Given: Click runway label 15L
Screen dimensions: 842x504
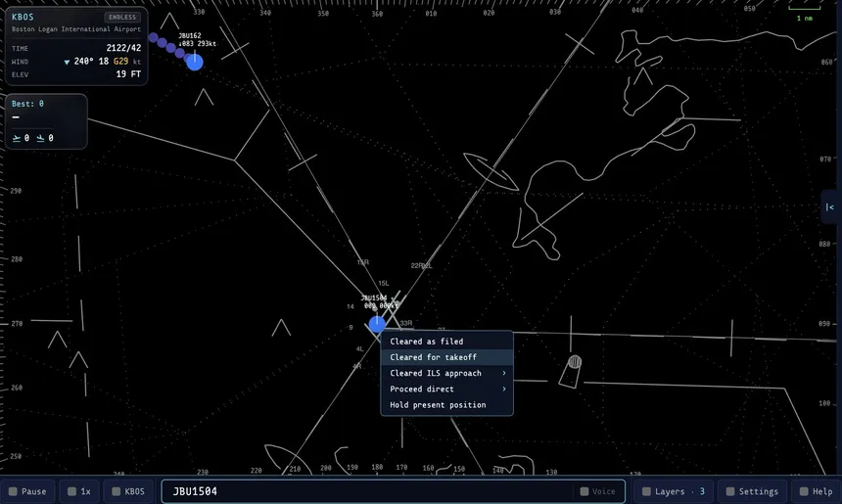Looking at the screenshot, I should click(x=384, y=284).
